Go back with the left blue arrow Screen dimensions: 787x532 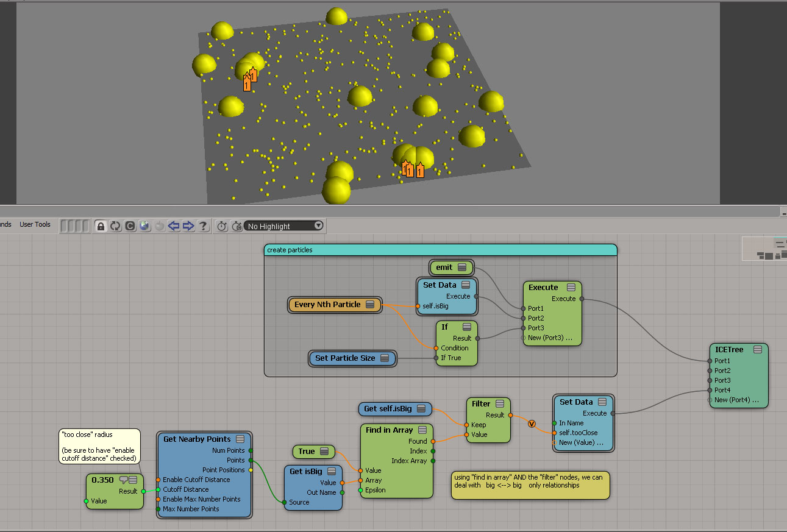coord(174,226)
